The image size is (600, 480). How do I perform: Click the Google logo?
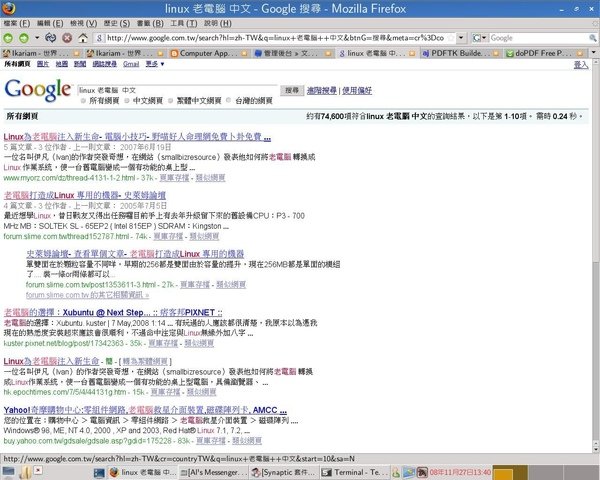click(x=38, y=90)
